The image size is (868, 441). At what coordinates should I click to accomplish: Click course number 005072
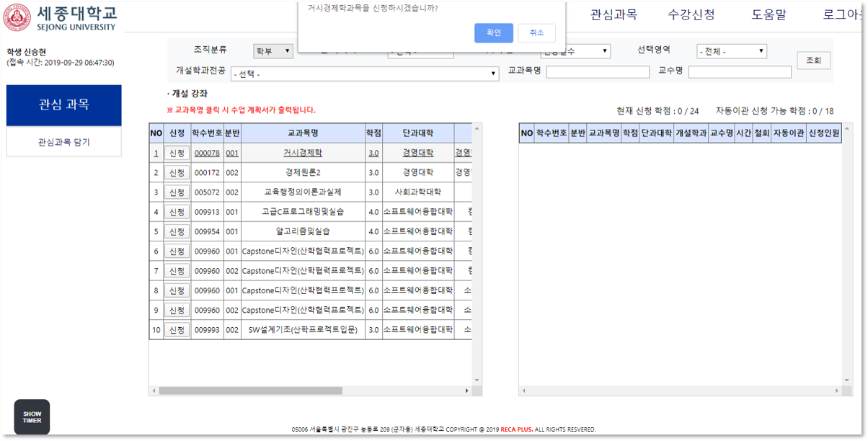point(207,192)
